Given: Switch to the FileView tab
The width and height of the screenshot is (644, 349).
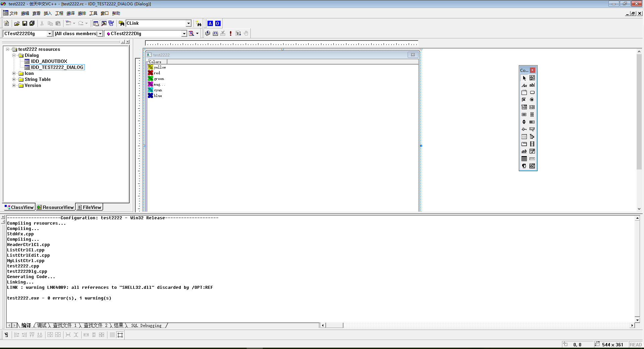Looking at the screenshot, I should 89,207.
